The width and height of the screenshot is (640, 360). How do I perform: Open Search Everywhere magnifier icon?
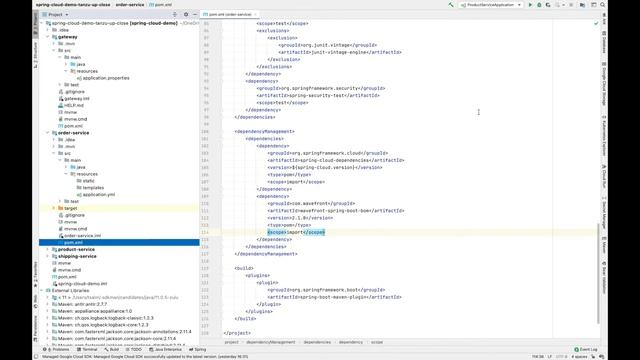click(602, 5)
